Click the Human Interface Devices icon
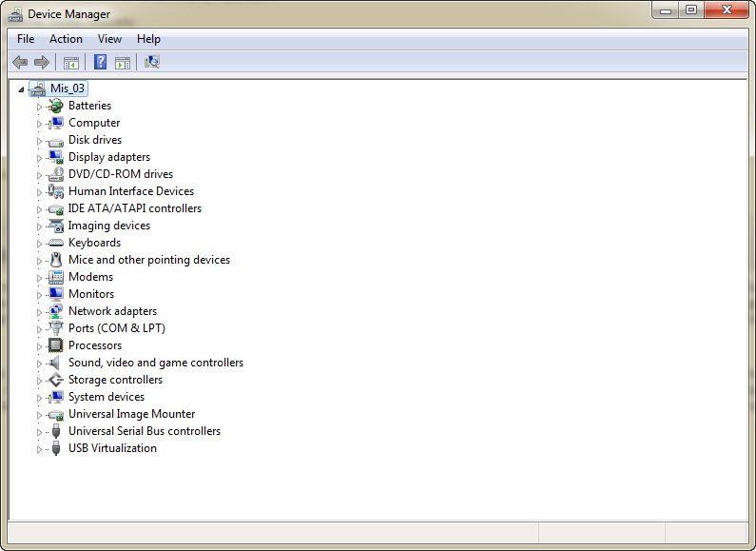 (x=56, y=191)
